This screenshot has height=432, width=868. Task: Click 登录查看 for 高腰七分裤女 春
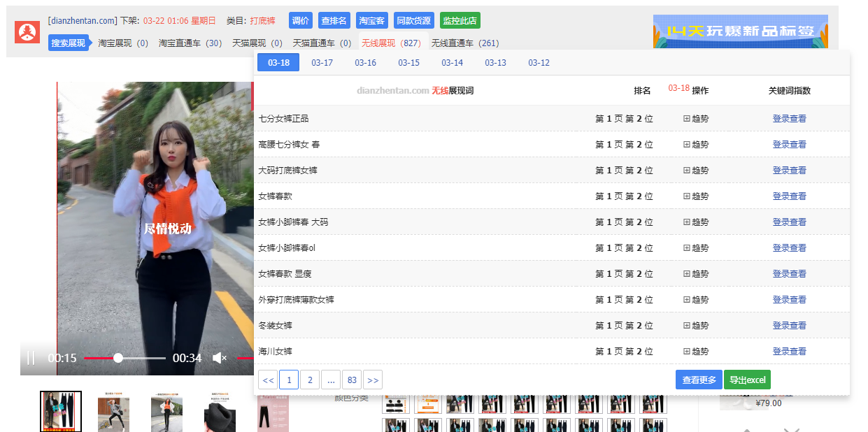coord(790,144)
